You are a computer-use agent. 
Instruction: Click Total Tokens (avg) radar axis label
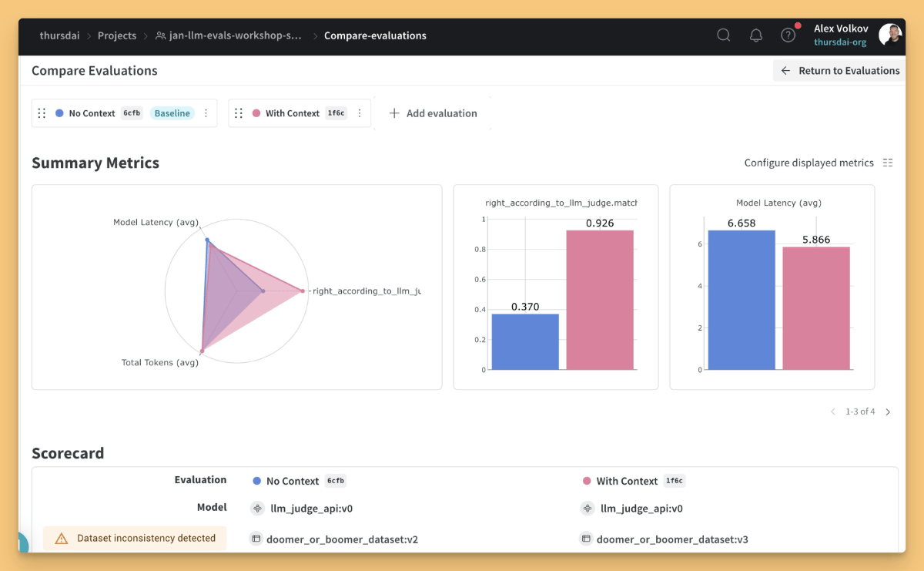point(160,362)
